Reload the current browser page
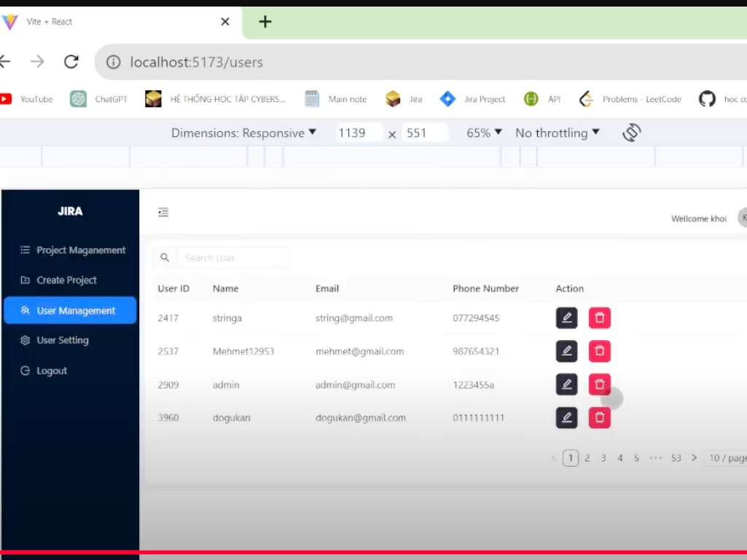This screenshot has width=747, height=560. (x=71, y=62)
